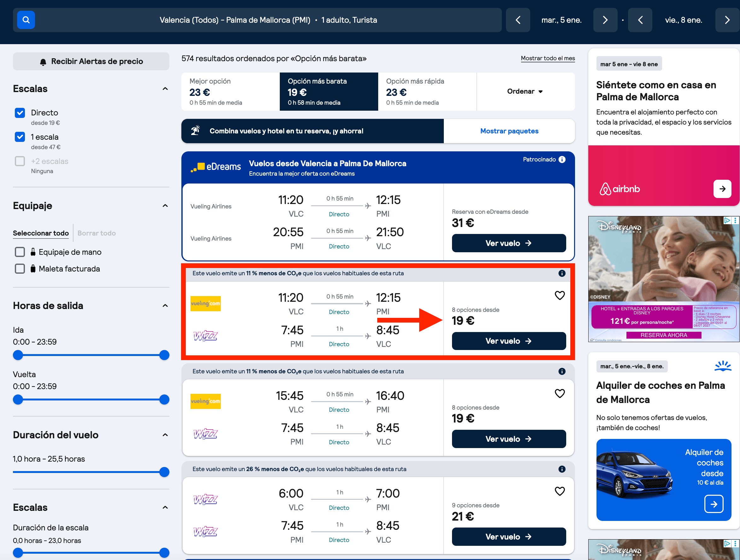740x560 pixels.
Task: Click Ida departure slider right handle
Action: [164, 355]
